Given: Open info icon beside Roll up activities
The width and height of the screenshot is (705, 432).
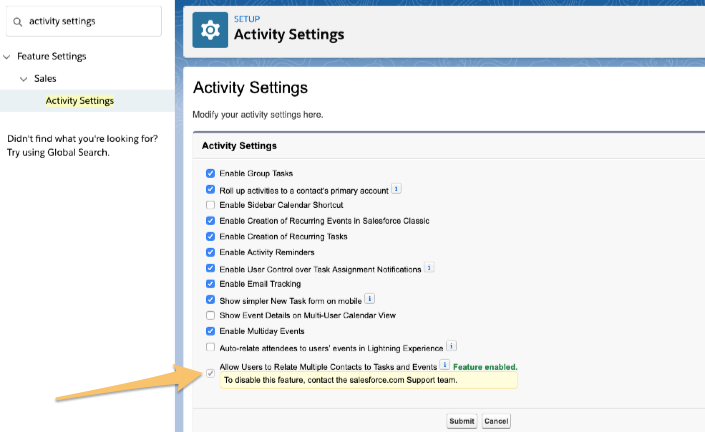Looking at the screenshot, I should click(x=397, y=188).
